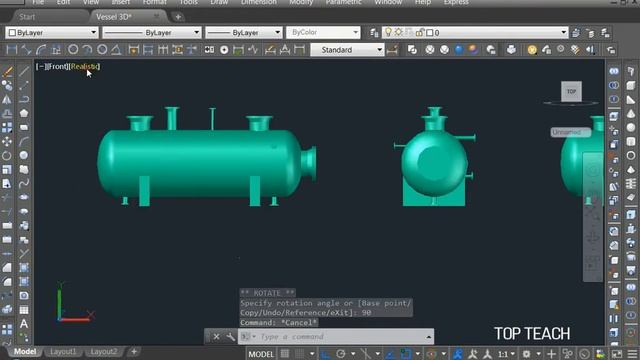Select the Array tool in modify toolbar

[x=7, y=128]
